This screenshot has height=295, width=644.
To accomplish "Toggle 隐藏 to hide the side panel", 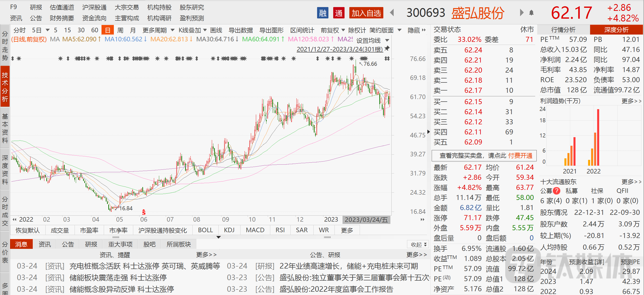I will pos(417,30).
